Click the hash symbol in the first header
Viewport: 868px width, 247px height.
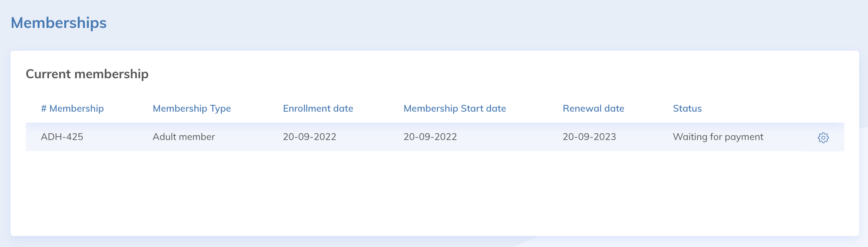tap(43, 108)
